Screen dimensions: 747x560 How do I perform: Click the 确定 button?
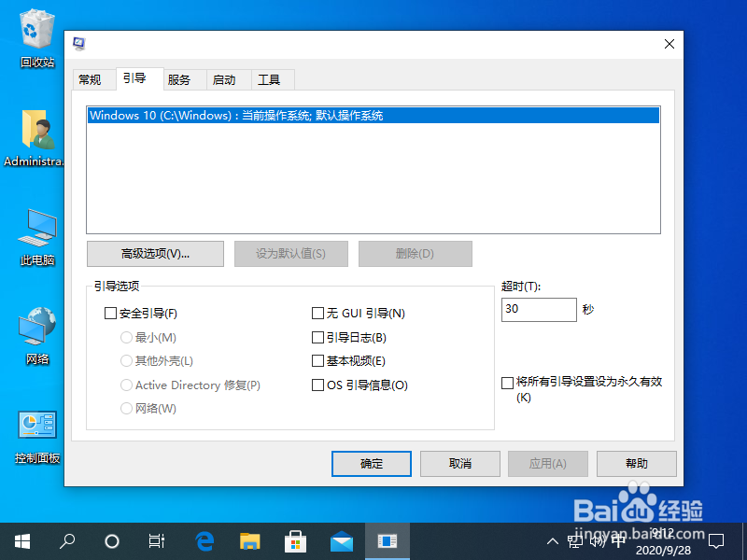click(372, 464)
